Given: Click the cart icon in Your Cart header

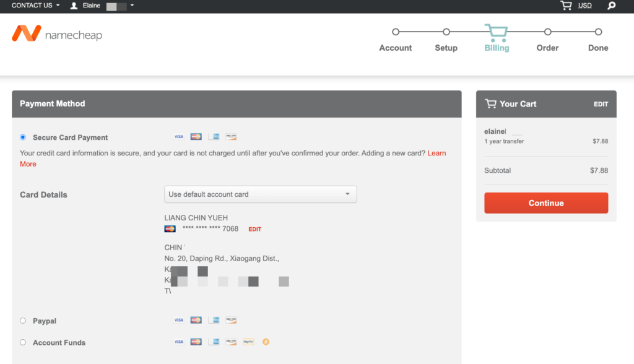Looking at the screenshot, I should 490,104.
